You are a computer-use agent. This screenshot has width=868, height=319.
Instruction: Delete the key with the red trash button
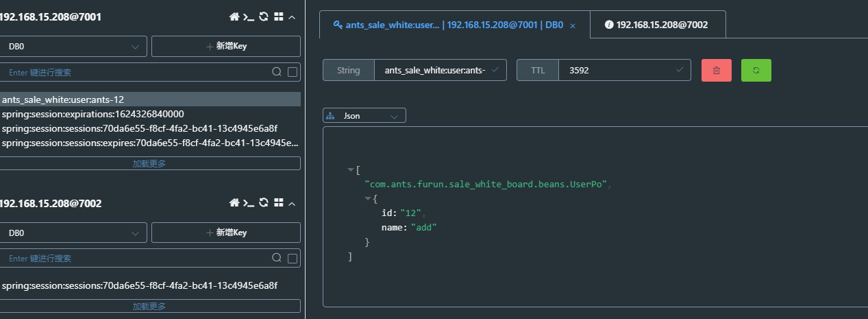(717, 70)
